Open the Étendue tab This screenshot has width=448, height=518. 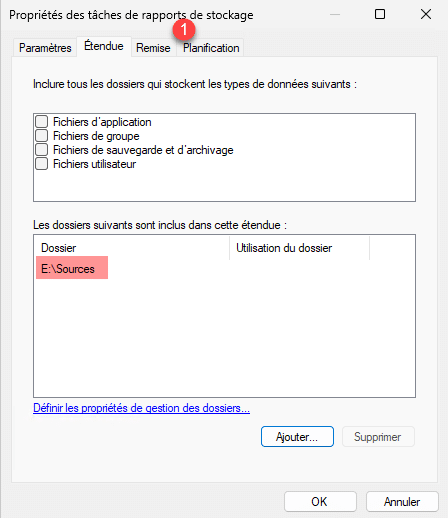point(104,46)
